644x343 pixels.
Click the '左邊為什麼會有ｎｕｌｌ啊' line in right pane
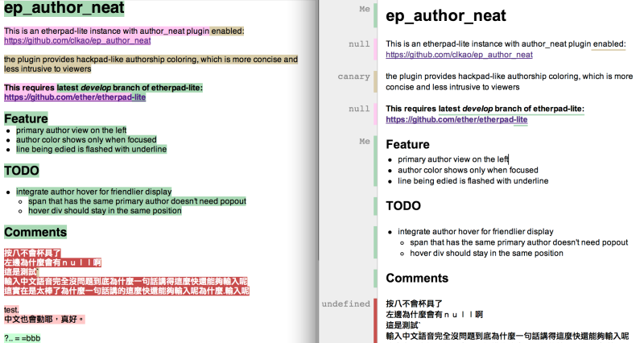(x=434, y=315)
